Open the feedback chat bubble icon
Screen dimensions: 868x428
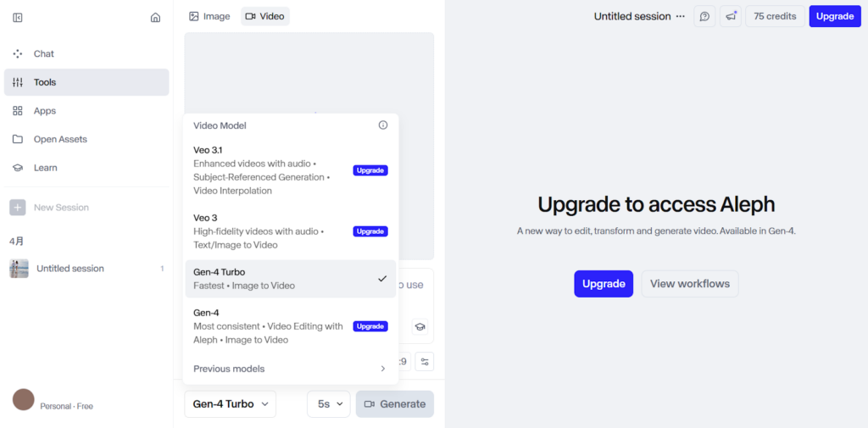click(704, 16)
